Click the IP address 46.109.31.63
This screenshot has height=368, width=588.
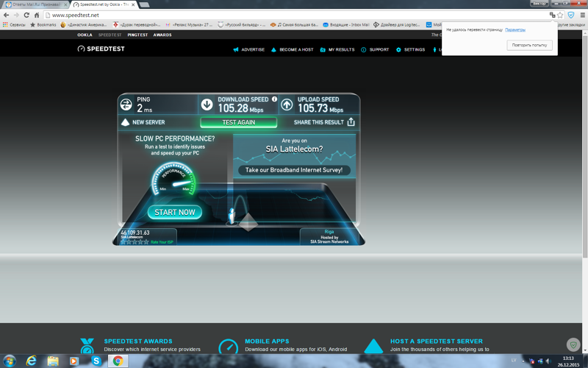click(135, 233)
